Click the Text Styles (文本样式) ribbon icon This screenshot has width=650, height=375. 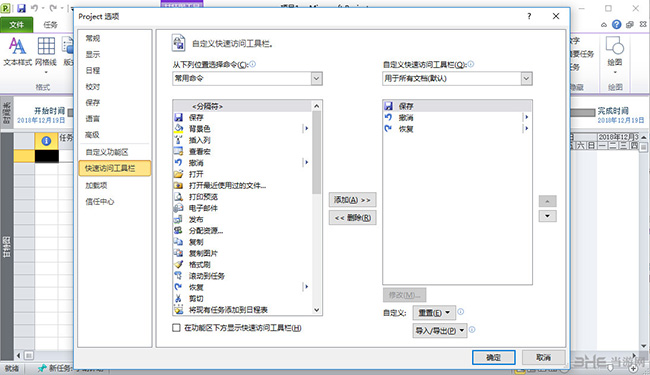[17, 46]
